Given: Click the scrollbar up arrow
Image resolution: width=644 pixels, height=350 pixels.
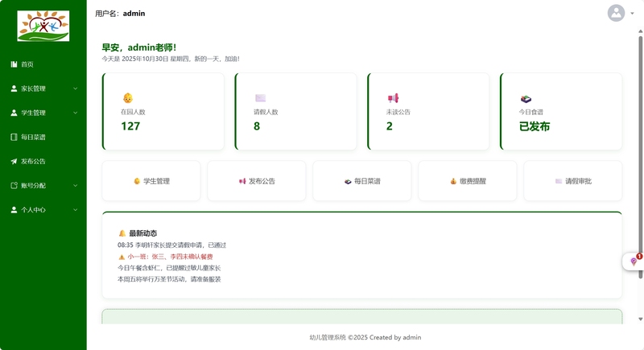Looking at the screenshot, I should [x=640, y=31].
